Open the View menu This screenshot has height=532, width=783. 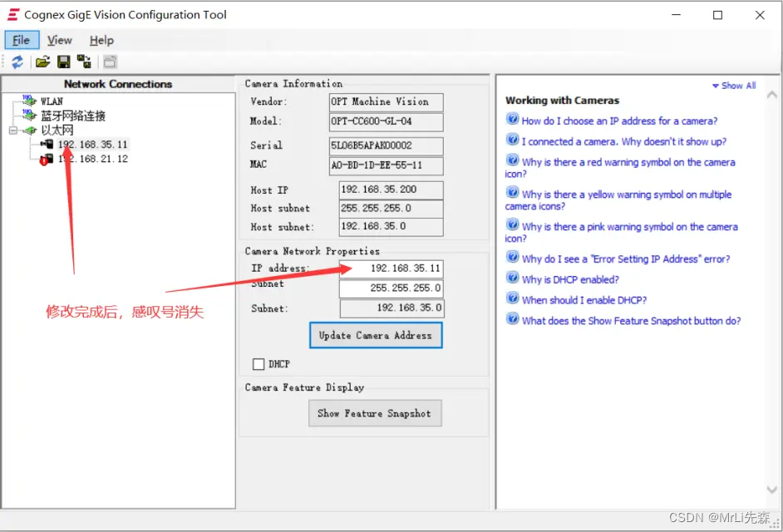(59, 41)
